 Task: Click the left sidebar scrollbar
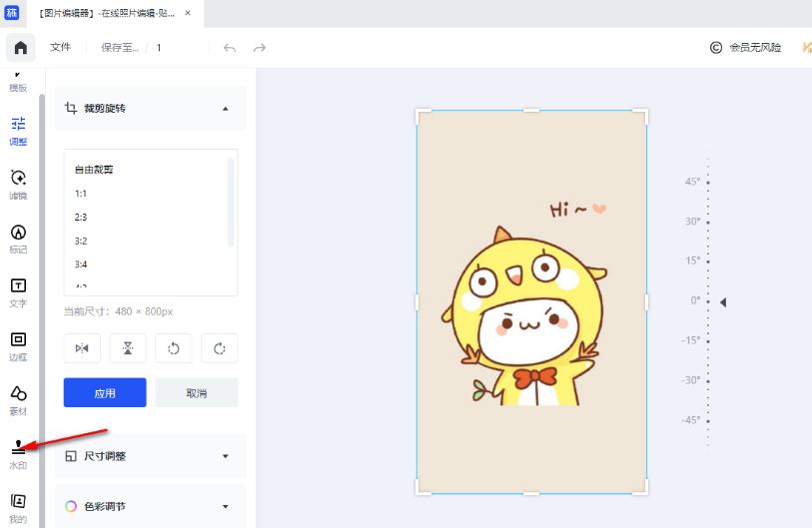tap(42, 310)
